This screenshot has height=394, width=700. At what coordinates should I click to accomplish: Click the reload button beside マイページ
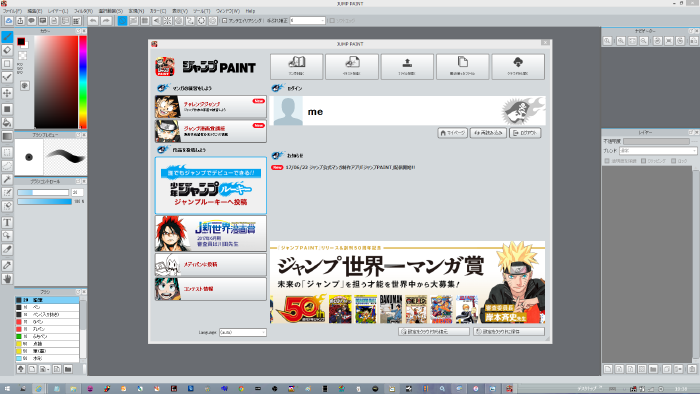[488, 133]
